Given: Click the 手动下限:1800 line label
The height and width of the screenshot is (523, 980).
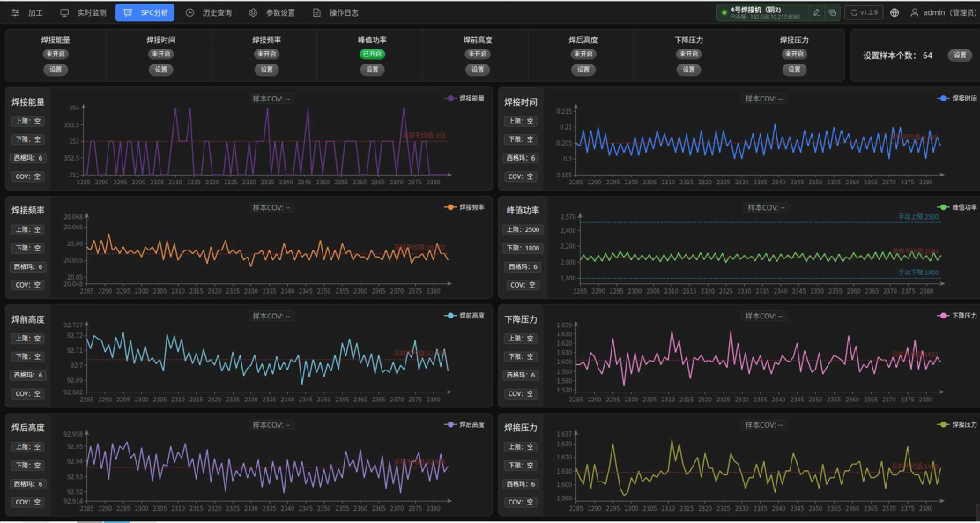Looking at the screenshot, I should click(918, 273).
